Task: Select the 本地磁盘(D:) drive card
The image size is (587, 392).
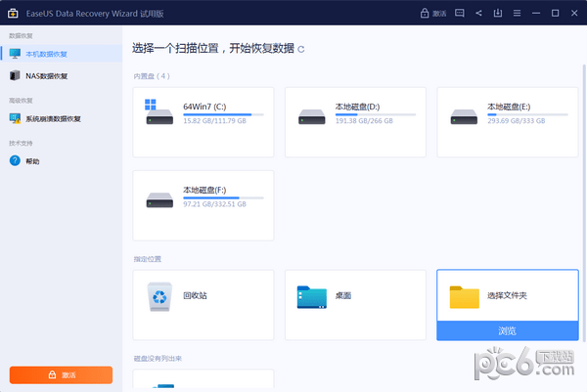Action: [x=355, y=122]
